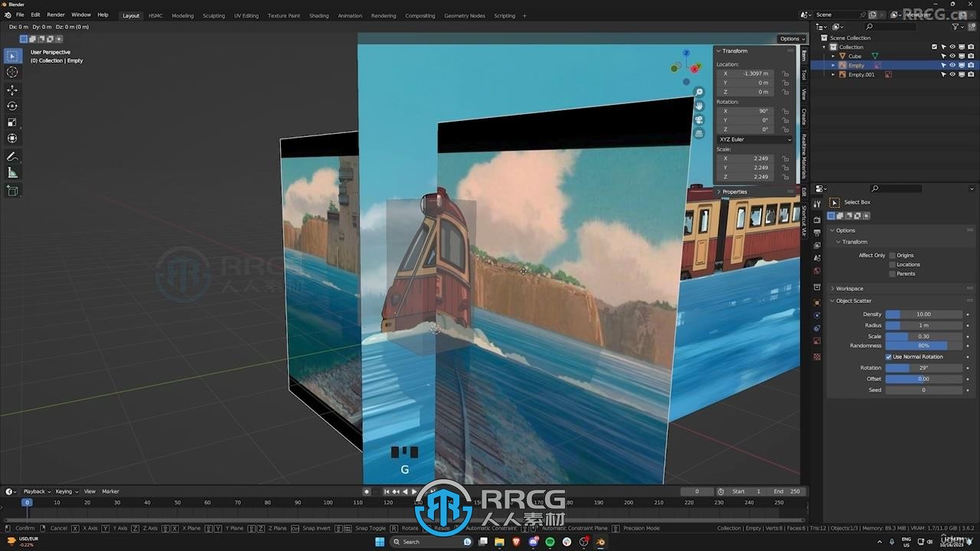Viewport: 980px width, 551px height.
Task: Enable Affect Only Parents checkbox
Action: [892, 274]
